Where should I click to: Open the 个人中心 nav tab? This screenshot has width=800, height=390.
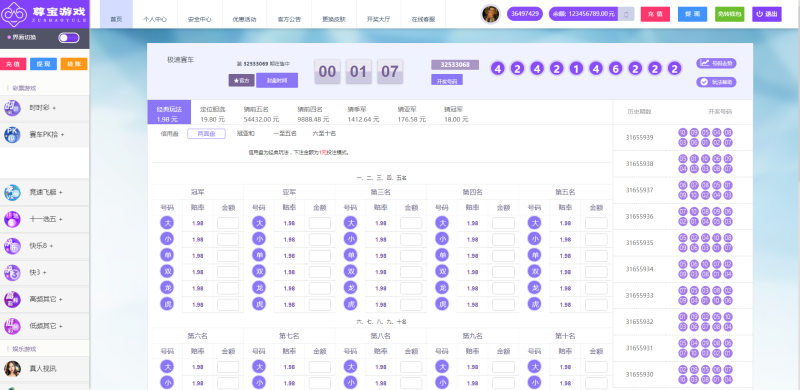155,14
